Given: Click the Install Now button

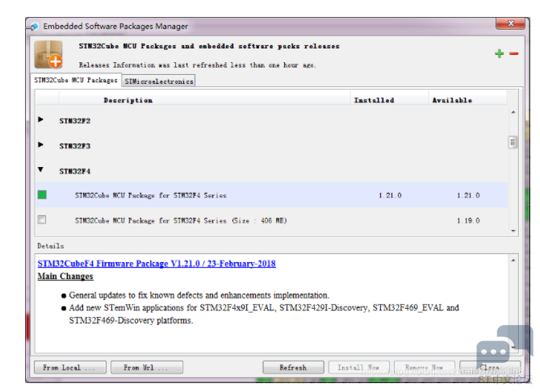Looking at the screenshot, I should (358, 368).
